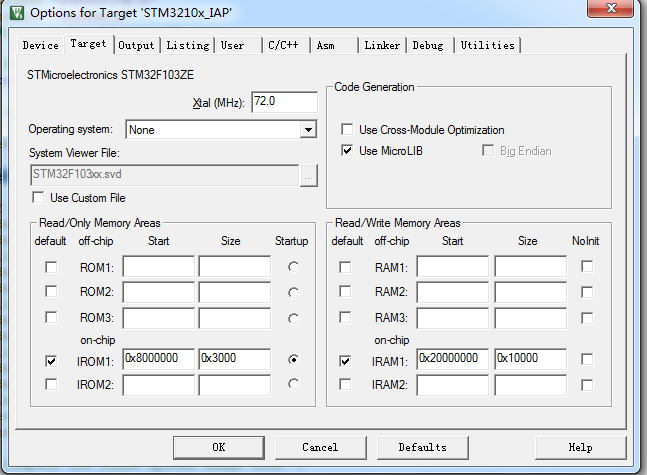Open the Output tab
647x475 pixels.
point(136,45)
